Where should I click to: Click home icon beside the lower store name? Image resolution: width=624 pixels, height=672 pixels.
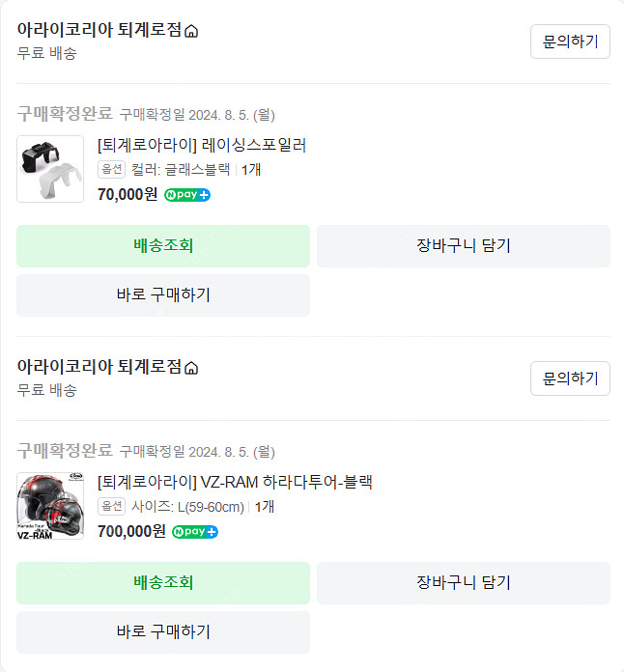(191, 368)
